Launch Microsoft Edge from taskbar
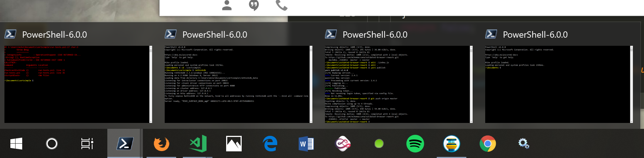Image resolution: width=644 pixels, height=158 pixels. 270,144
